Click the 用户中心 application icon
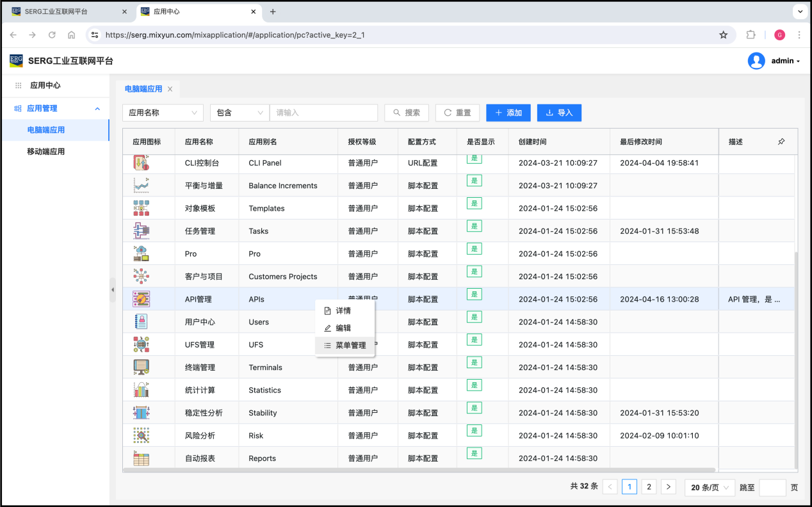The width and height of the screenshot is (812, 507). (141, 321)
